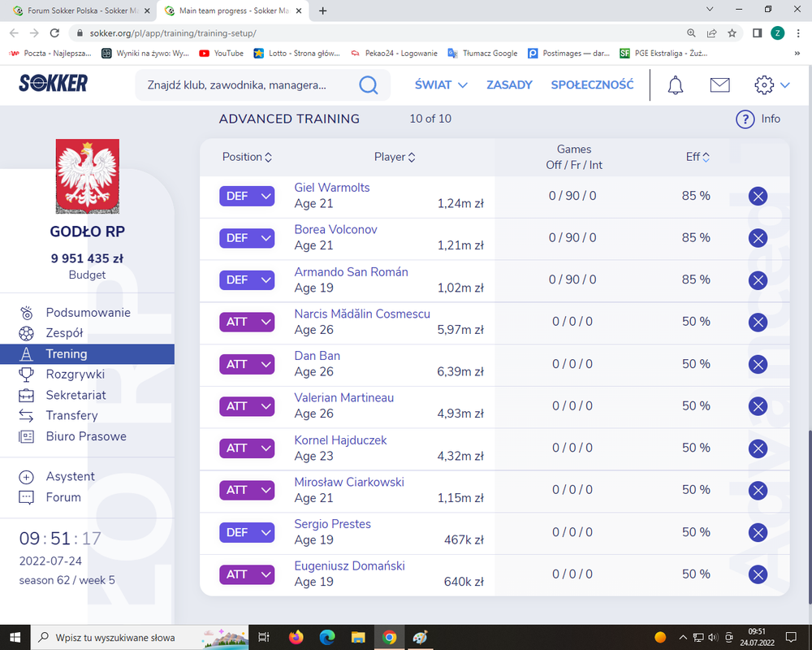This screenshot has height=650, width=812.
Task: Open Tłumacz Google bookmark
Action: [482, 53]
